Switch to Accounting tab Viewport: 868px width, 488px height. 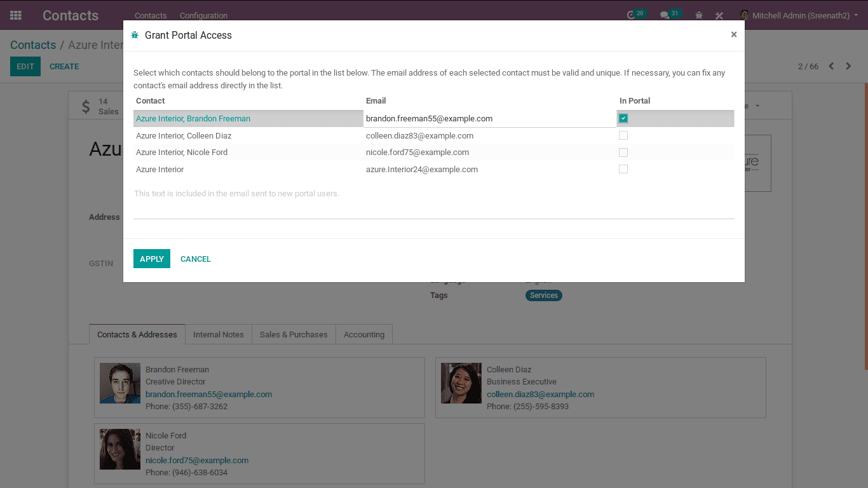click(364, 334)
